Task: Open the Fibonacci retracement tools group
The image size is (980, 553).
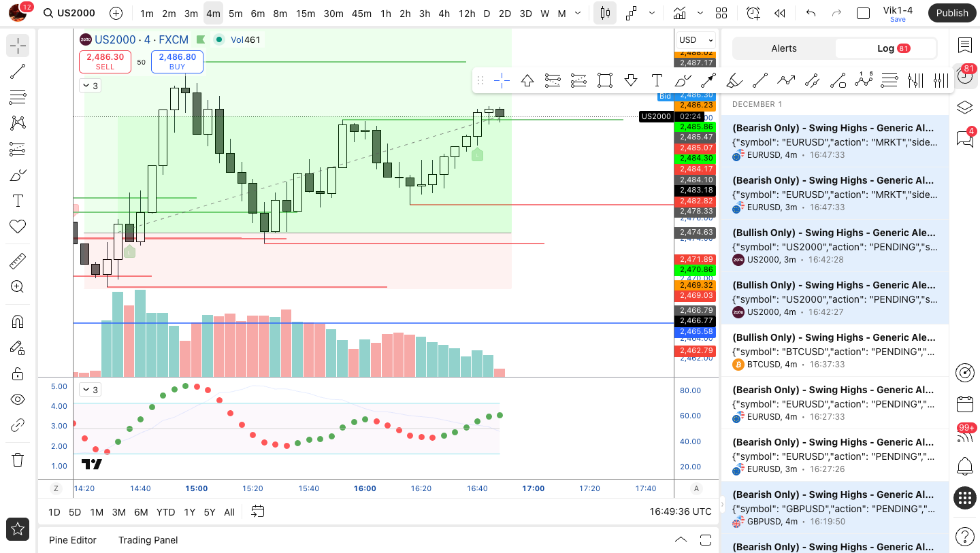Action: coord(18,97)
